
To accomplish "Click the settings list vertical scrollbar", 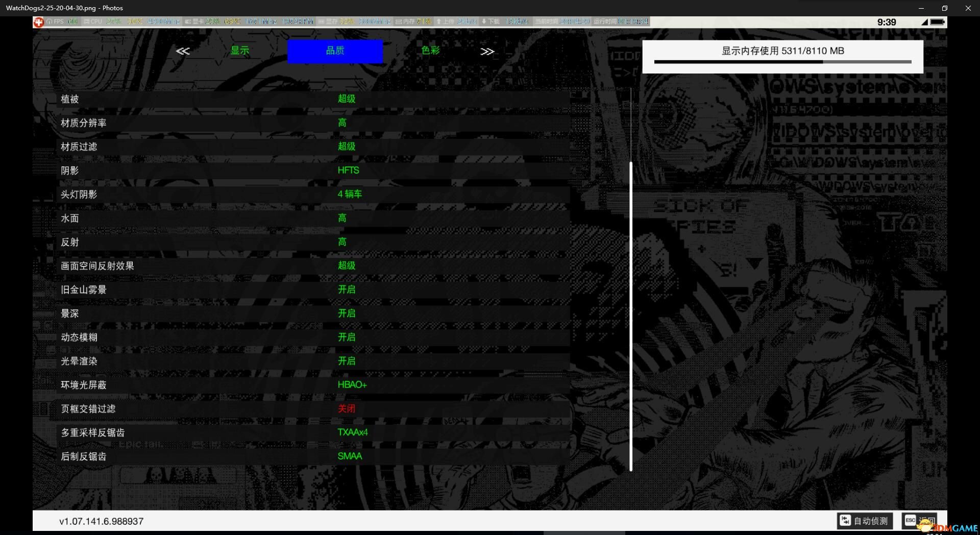I will pyautogui.click(x=631, y=317).
